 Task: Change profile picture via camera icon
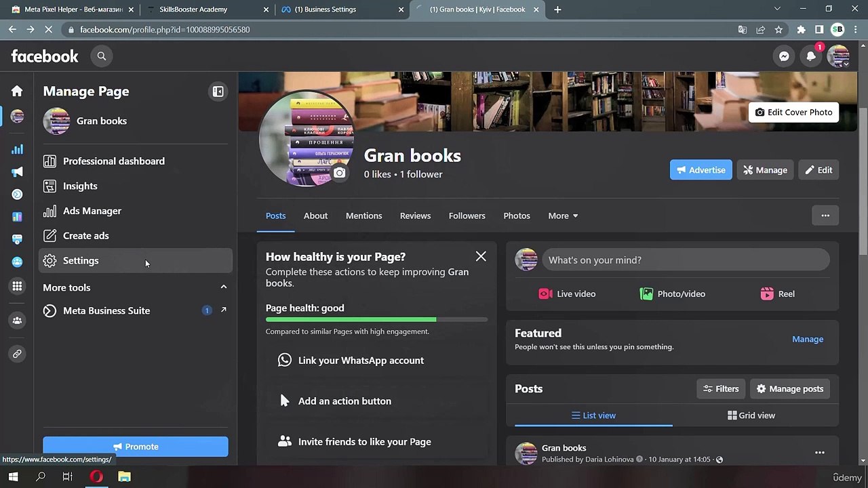pos(339,174)
